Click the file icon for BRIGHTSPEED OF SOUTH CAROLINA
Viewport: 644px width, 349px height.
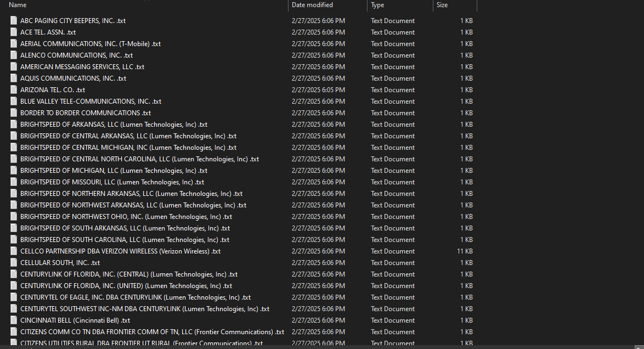pos(14,239)
